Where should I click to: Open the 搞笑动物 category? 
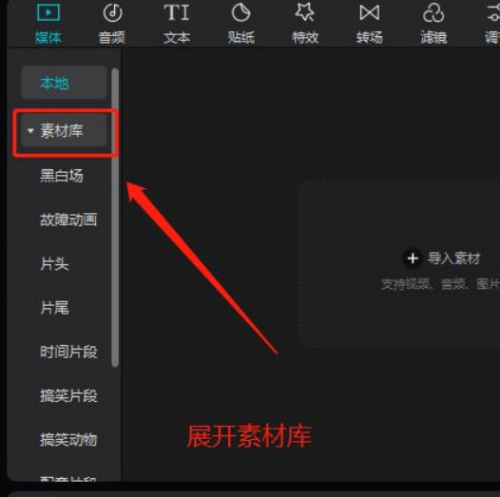69,440
